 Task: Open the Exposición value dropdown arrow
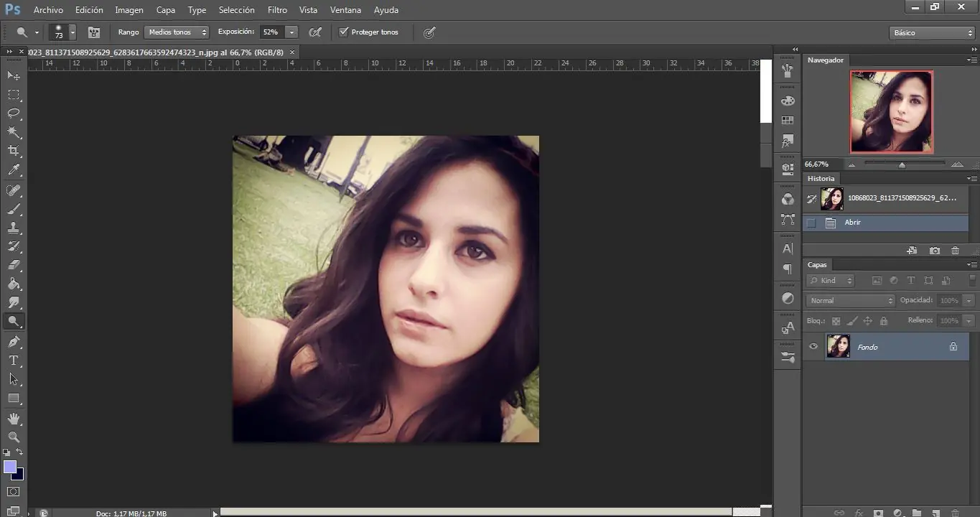291,32
